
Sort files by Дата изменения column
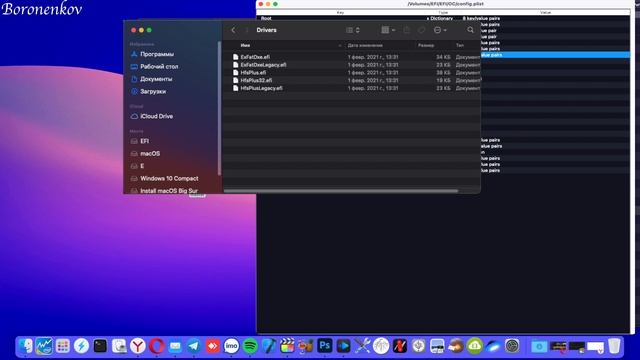(x=365, y=45)
